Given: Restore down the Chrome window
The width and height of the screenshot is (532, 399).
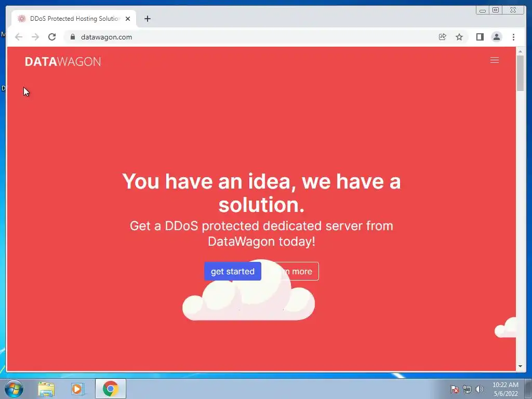Looking at the screenshot, I should [496, 10].
